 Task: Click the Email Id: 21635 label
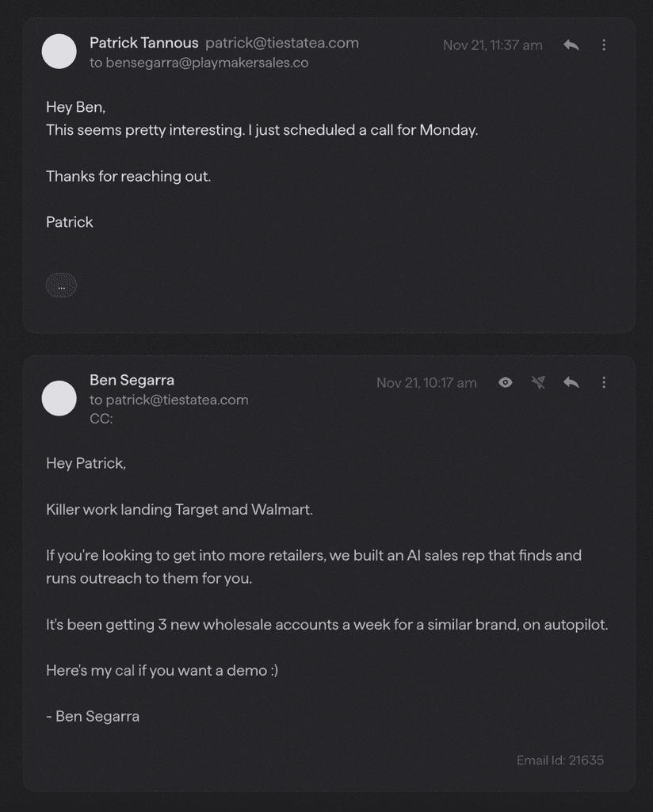pos(559,760)
